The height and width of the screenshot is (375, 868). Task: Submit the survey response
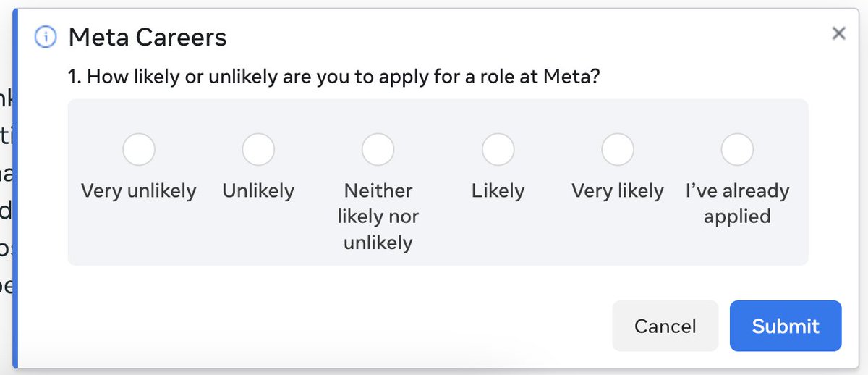(786, 326)
